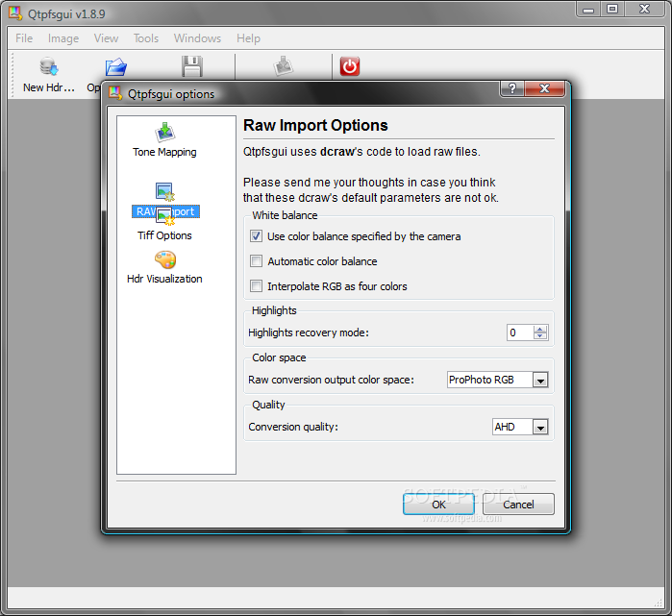Open the AHD conversion quality dropdown

pyautogui.click(x=540, y=427)
